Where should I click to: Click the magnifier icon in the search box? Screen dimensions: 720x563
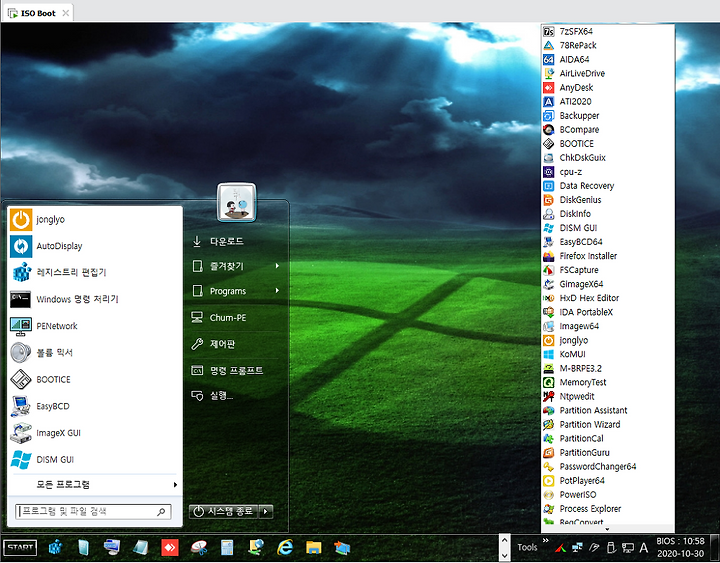click(161, 512)
